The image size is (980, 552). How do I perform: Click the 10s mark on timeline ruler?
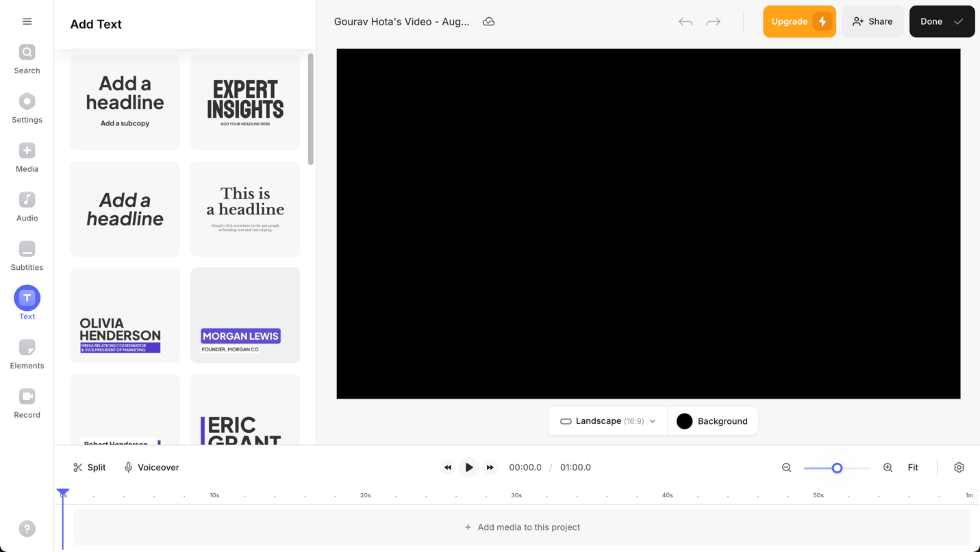(214, 495)
